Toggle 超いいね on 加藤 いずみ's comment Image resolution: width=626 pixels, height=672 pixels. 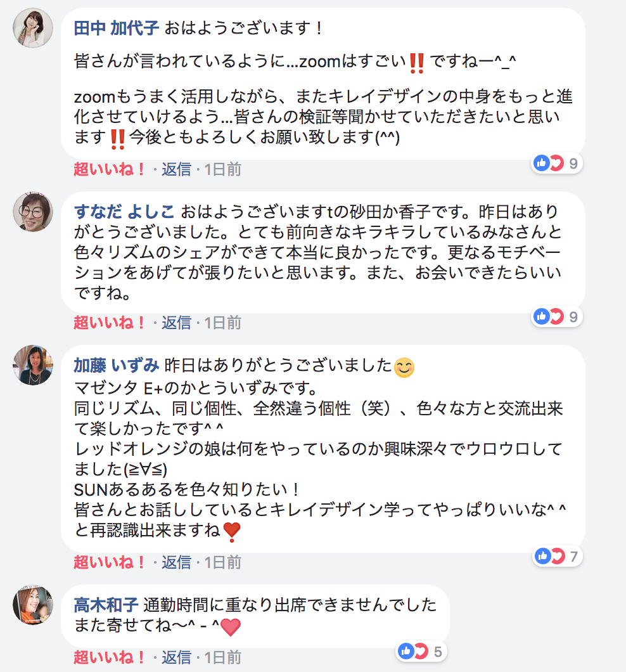click(110, 562)
